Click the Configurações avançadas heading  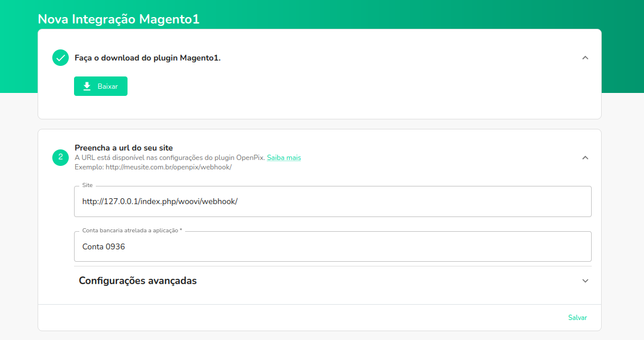click(x=137, y=281)
